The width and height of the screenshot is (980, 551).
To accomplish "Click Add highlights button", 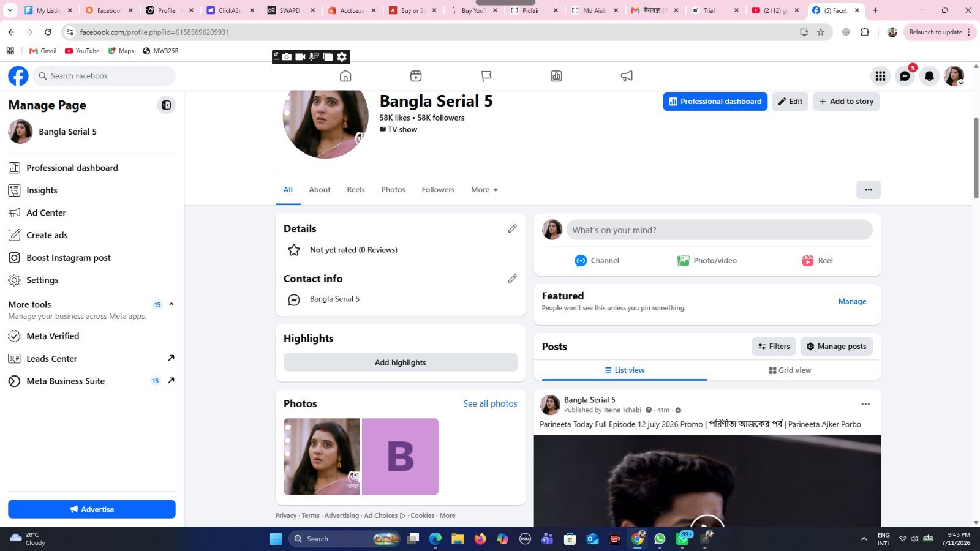I will click(401, 362).
